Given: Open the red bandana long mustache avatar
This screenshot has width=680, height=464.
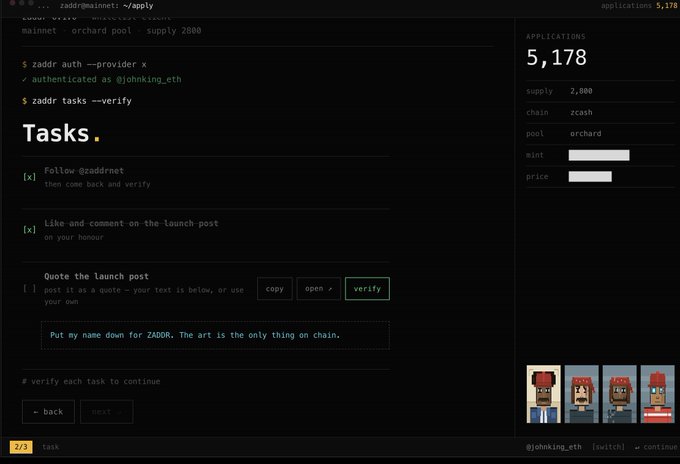Looking at the screenshot, I should point(582,394).
